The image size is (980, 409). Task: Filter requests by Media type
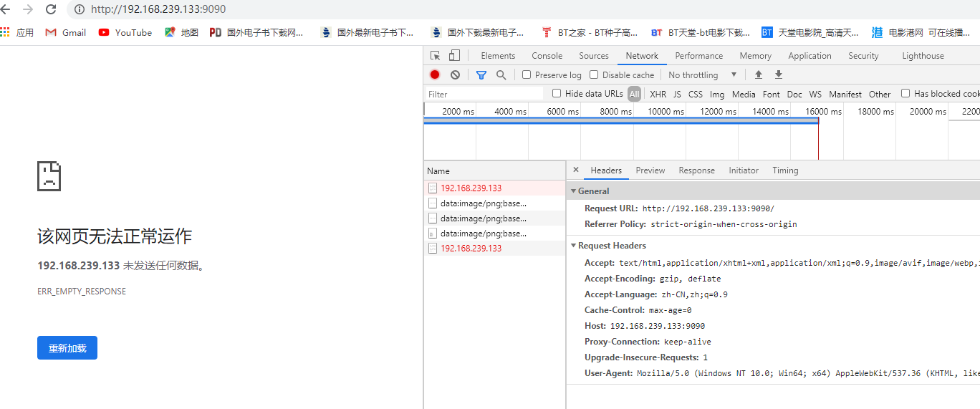pyautogui.click(x=744, y=94)
